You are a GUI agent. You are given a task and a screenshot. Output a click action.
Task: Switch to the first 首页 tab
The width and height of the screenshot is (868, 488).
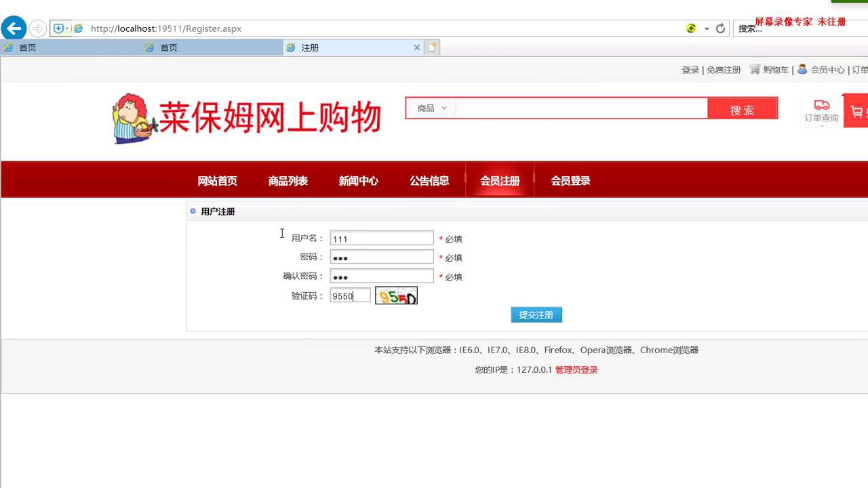tap(71, 47)
